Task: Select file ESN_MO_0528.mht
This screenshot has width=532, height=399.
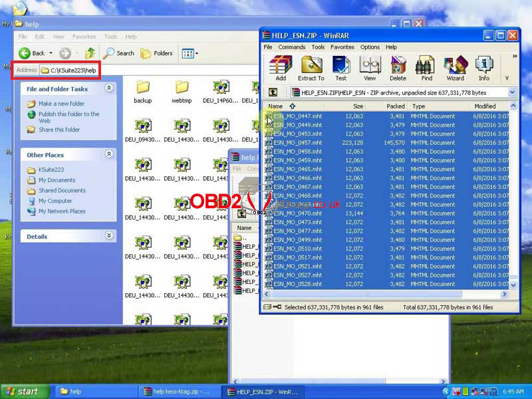Action: pos(386,284)
